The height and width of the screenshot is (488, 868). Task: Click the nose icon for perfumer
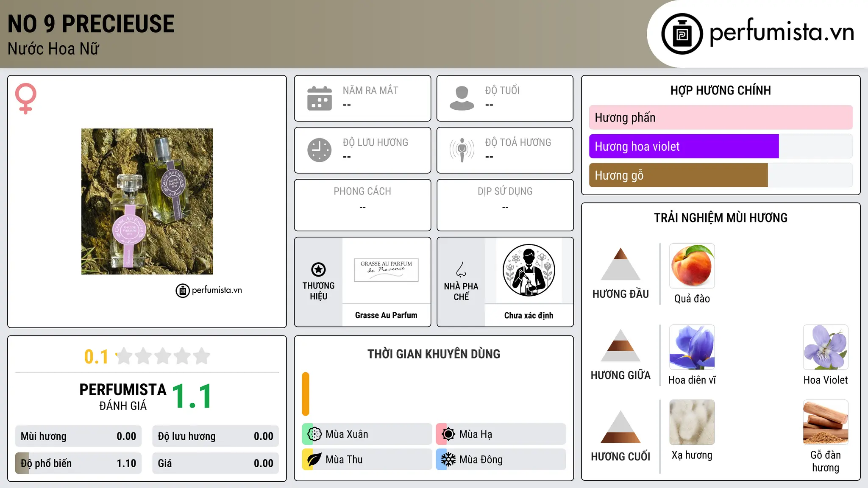[461, 269]
